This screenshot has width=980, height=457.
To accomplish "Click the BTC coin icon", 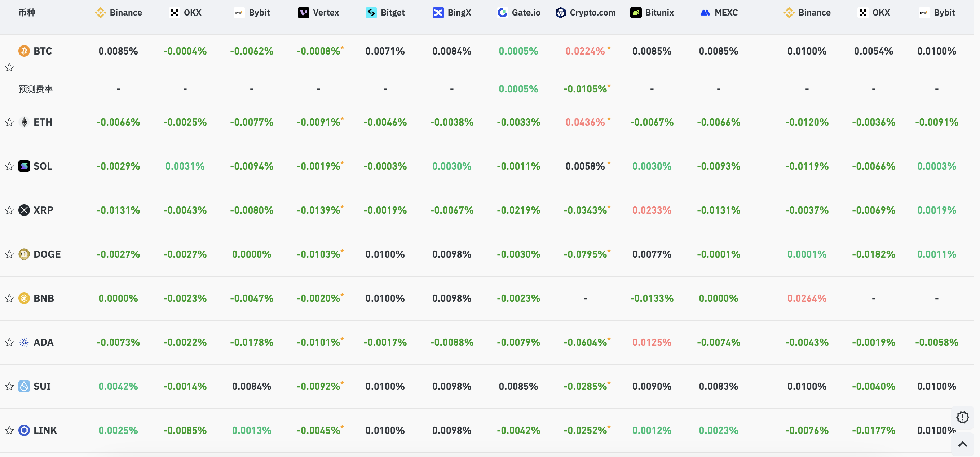I will [24, 51].
